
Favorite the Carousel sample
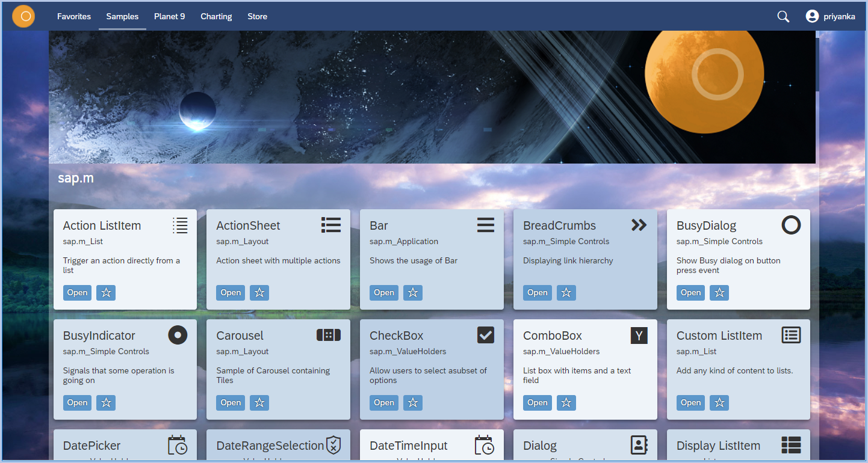259,402
